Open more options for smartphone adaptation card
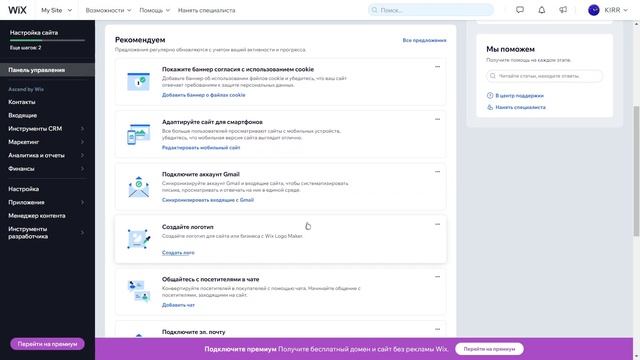The width and height of the screenshot is (640, 360). pyautogui.click(x=437, y=119)
